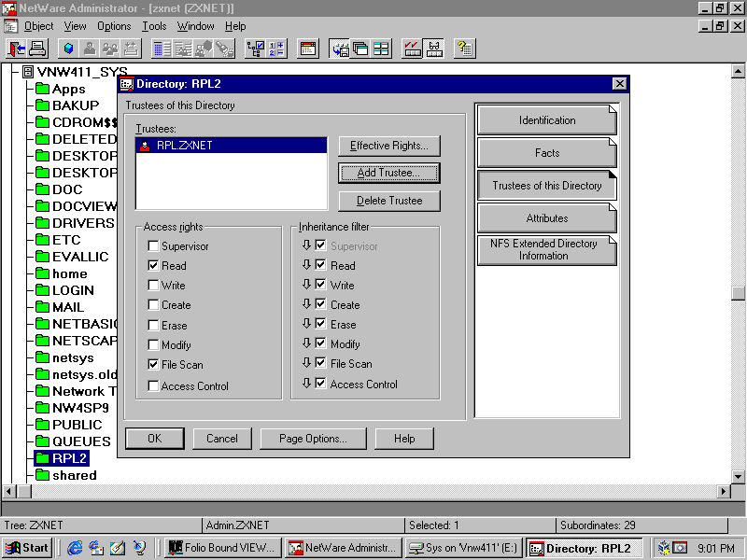Disable Access Control in Inheritance filter

point(320,384)
